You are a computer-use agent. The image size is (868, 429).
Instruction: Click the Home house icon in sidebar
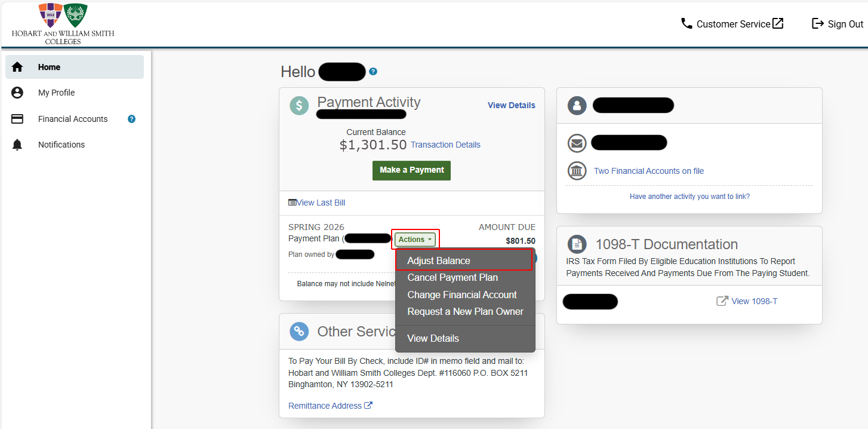click(x=17, y=67)
